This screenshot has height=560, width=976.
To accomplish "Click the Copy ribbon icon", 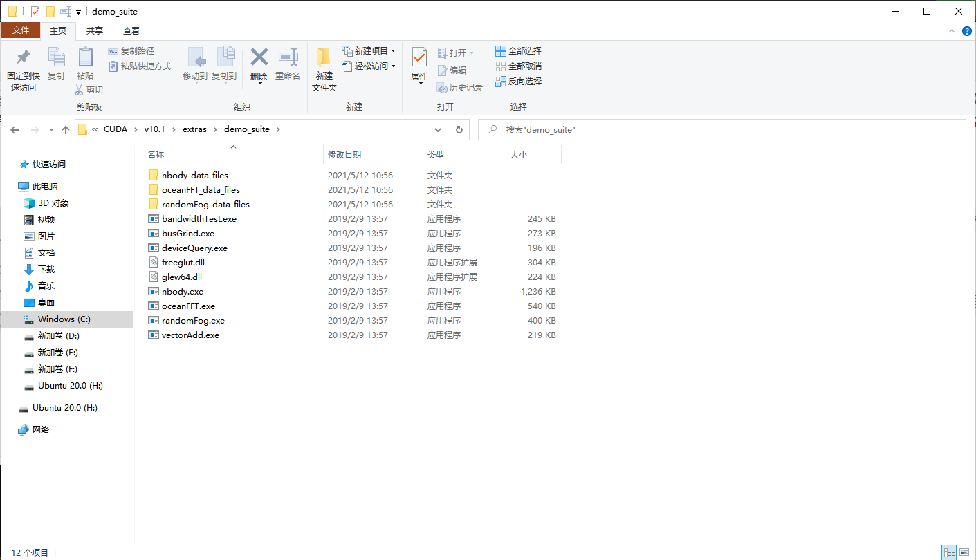I will click(56, 58).
